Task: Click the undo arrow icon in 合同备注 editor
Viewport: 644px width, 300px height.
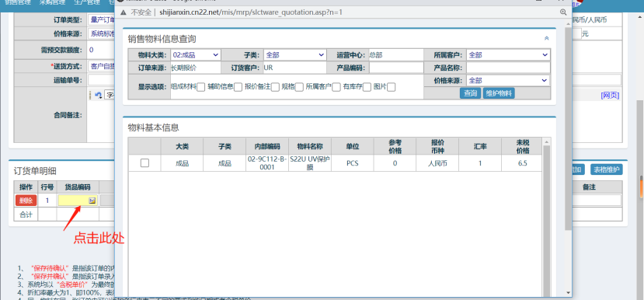Action: point(99,95)
